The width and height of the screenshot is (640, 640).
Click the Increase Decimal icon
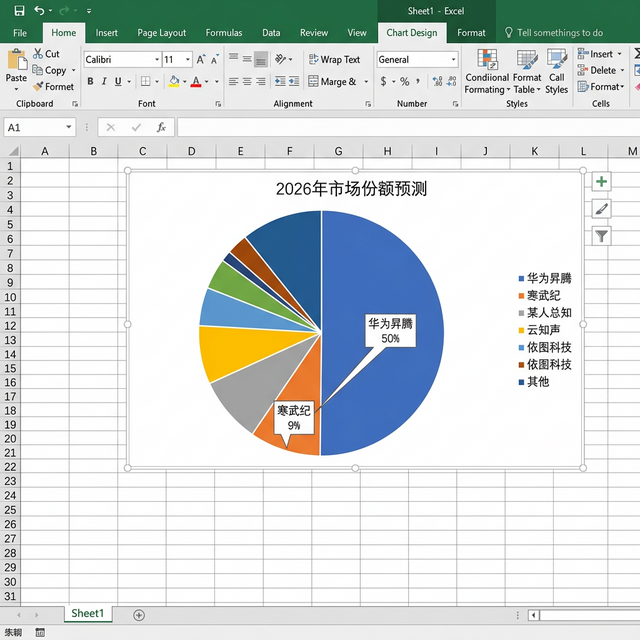pos(438,81)
